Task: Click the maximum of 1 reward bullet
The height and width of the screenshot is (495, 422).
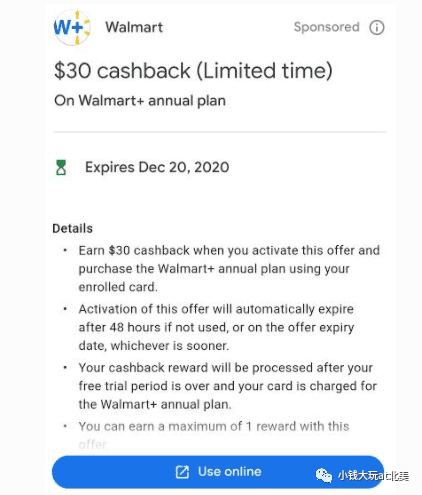Action: click(x=214, y=435)
